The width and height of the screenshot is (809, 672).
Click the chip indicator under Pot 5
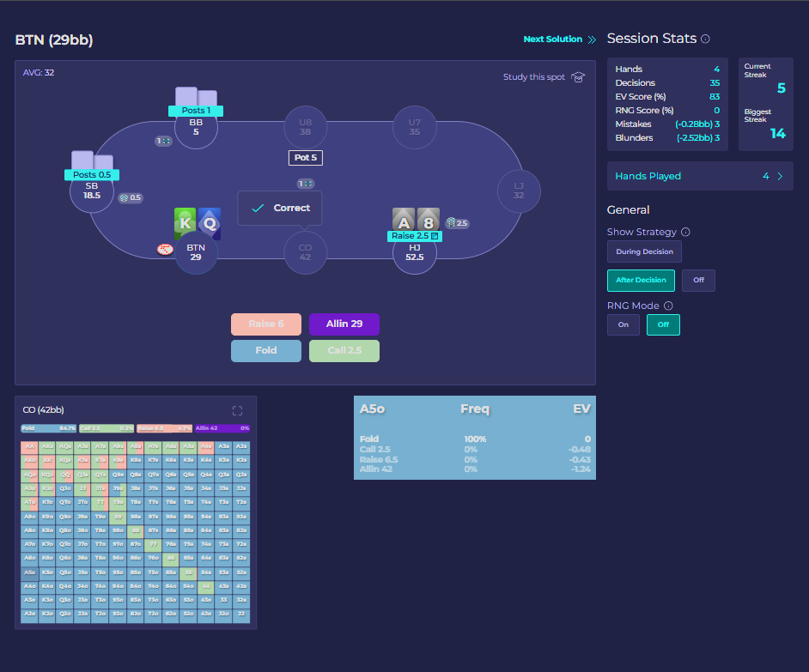coord(306,184)
